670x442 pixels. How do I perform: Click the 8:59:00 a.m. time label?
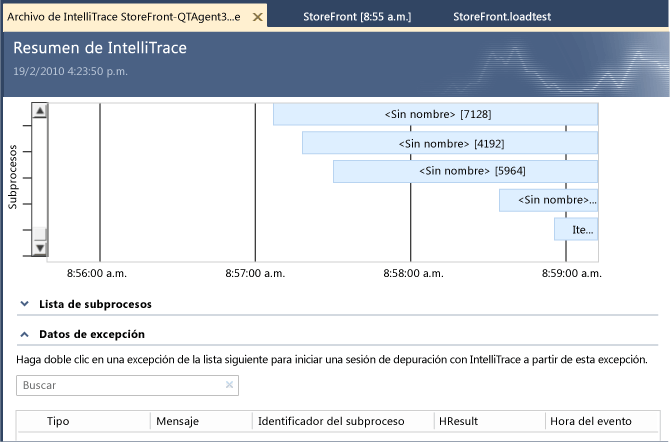pyautogui.click(x=572, y=273)
